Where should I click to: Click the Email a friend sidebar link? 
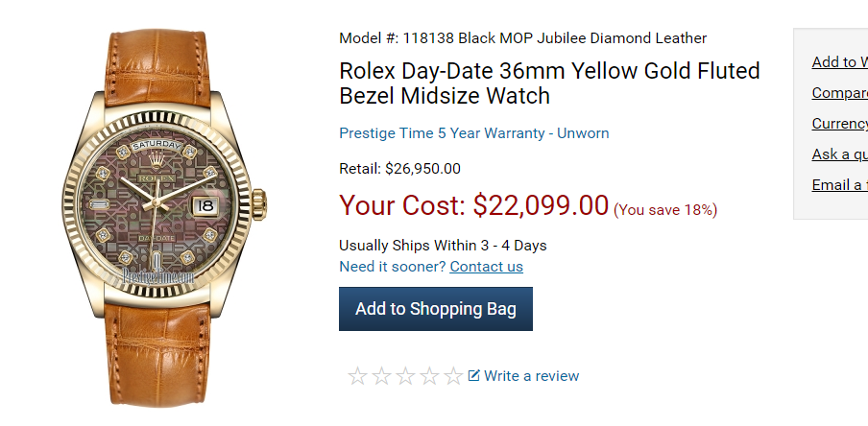coord(839,185)
